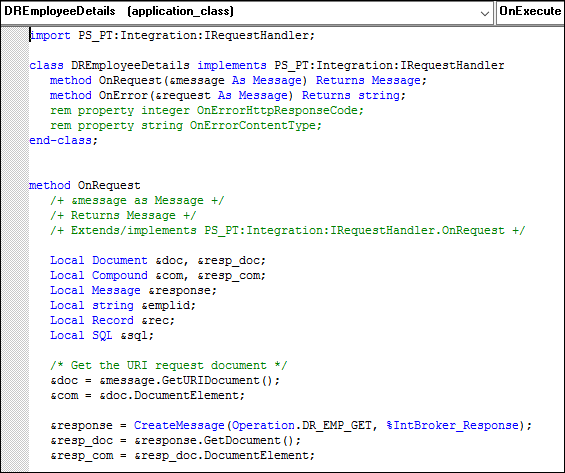Click the Local SQL &sql line
The height and width of the screenshot is (473, 565).
coord(102,335)
